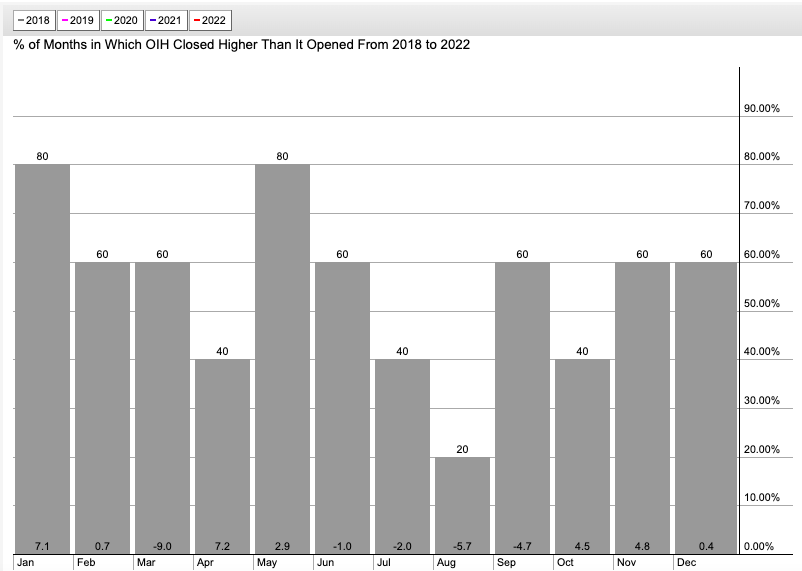Click the Oct axis label
This screenshot has height=571, width=802.
click(x=565, y=562)
